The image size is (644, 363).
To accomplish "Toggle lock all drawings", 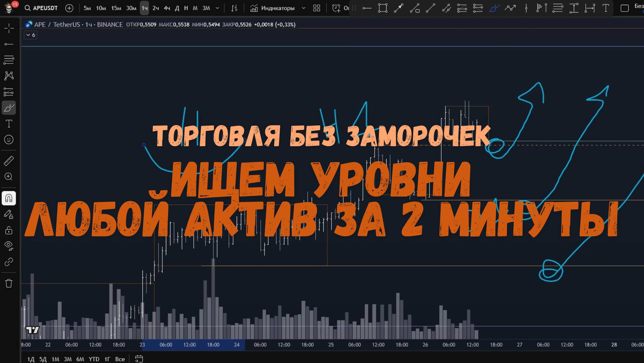I will (x=9, y=230).
